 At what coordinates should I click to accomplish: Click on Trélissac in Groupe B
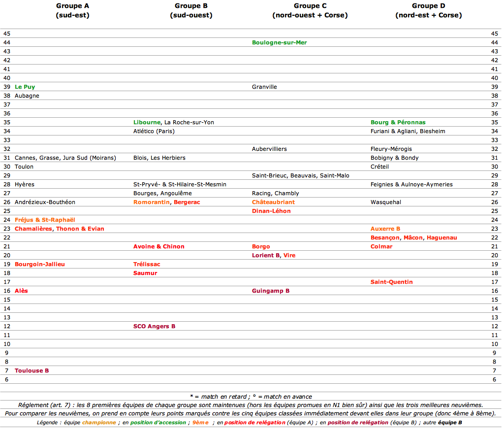147,264
